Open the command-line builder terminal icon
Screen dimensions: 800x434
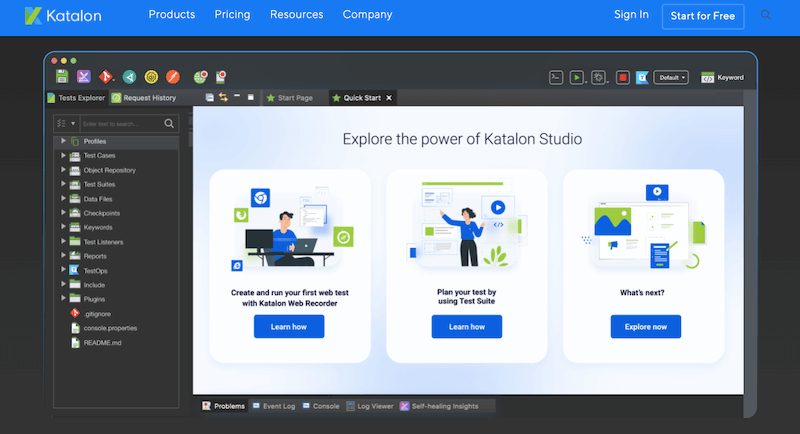(x=556, y=78)
